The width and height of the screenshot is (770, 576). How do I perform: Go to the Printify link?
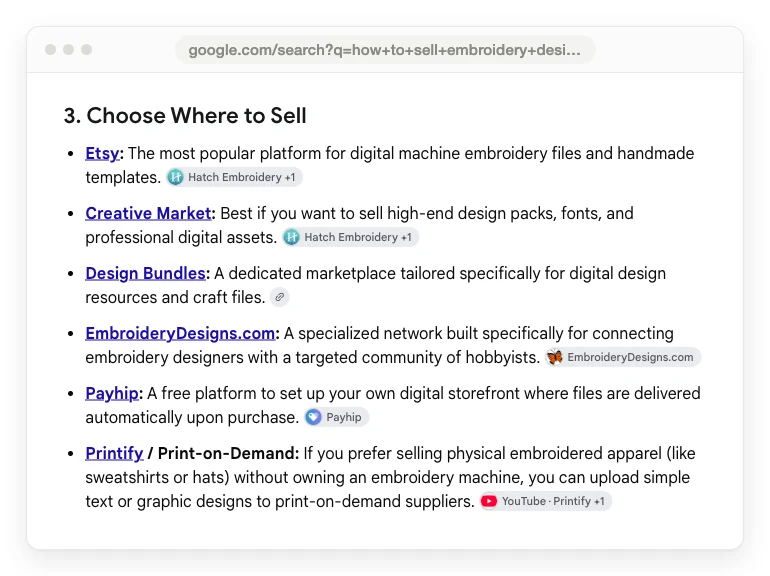pos(114,453)
